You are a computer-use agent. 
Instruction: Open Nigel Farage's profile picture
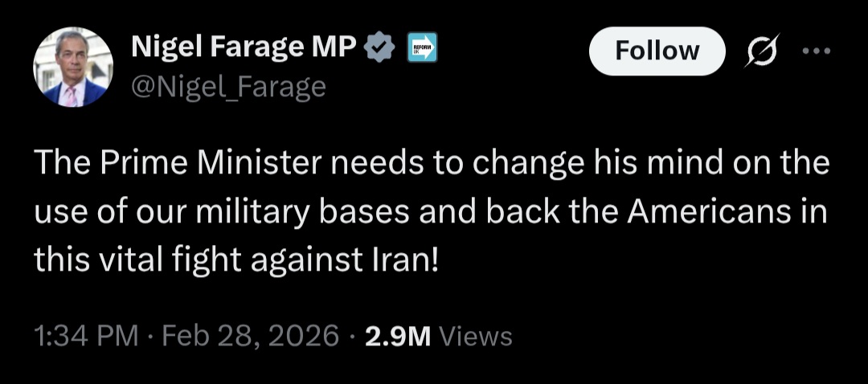tap(73, 67)
